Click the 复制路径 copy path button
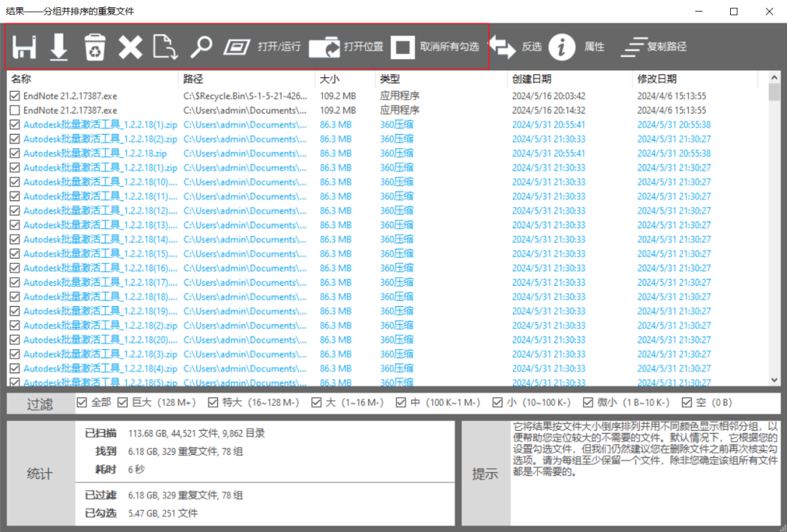Viewport: 787px width, 532px height. [654, 47]
